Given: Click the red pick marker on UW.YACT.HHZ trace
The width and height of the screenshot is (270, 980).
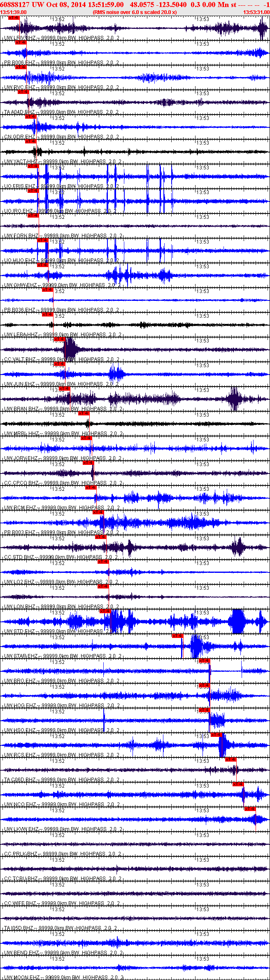Looking at the screenshot, I should pyautogui.click(x=31, y=141).
